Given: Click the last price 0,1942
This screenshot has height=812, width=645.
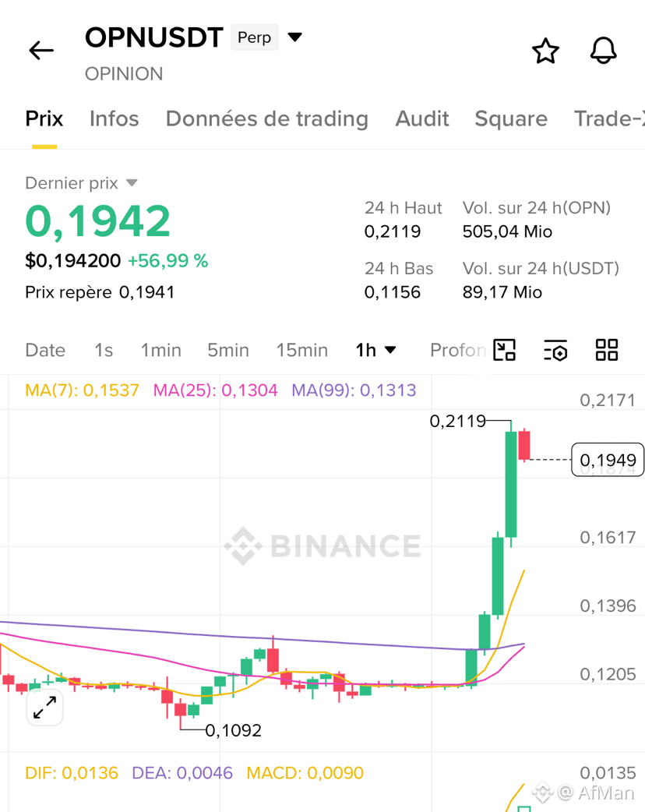Looking at the screenshot, I should [97, 221].
